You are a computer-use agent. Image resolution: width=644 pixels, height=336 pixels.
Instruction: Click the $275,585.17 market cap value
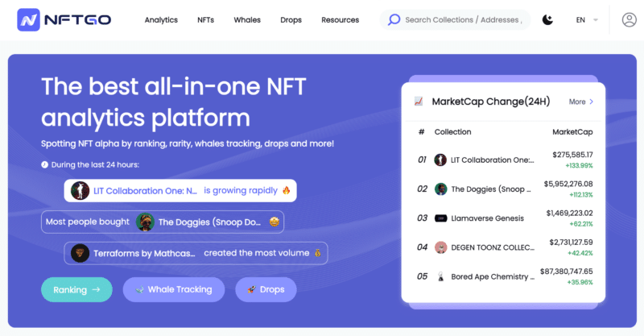point(572,155)
